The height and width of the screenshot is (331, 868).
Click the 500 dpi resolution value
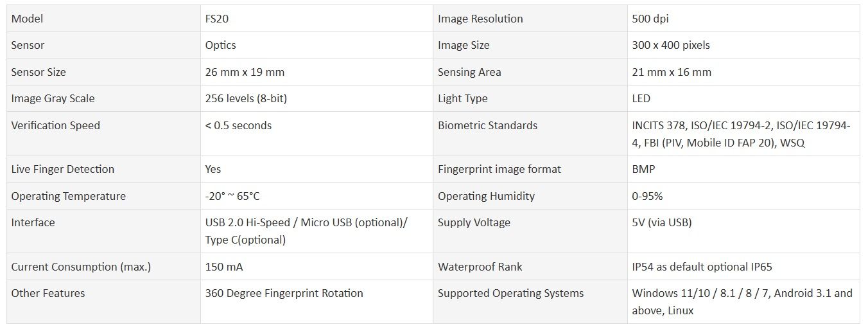(x=650, y=19)
